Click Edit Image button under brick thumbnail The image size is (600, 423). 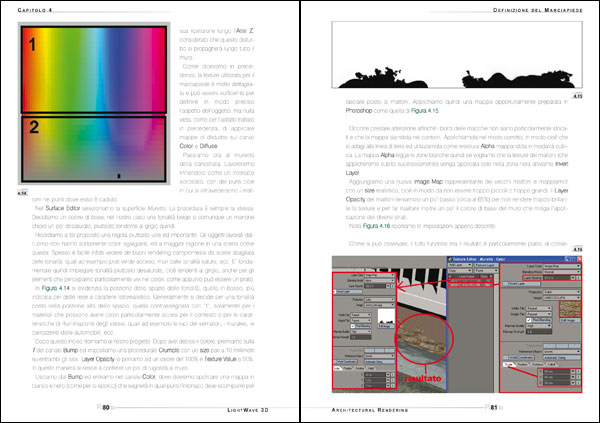570,320
